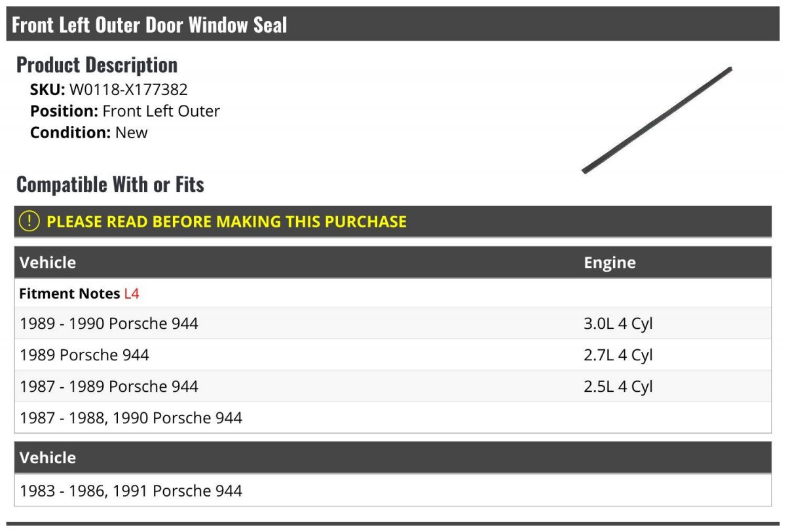
Task: Open the door window seal product image
Action: 657,120
